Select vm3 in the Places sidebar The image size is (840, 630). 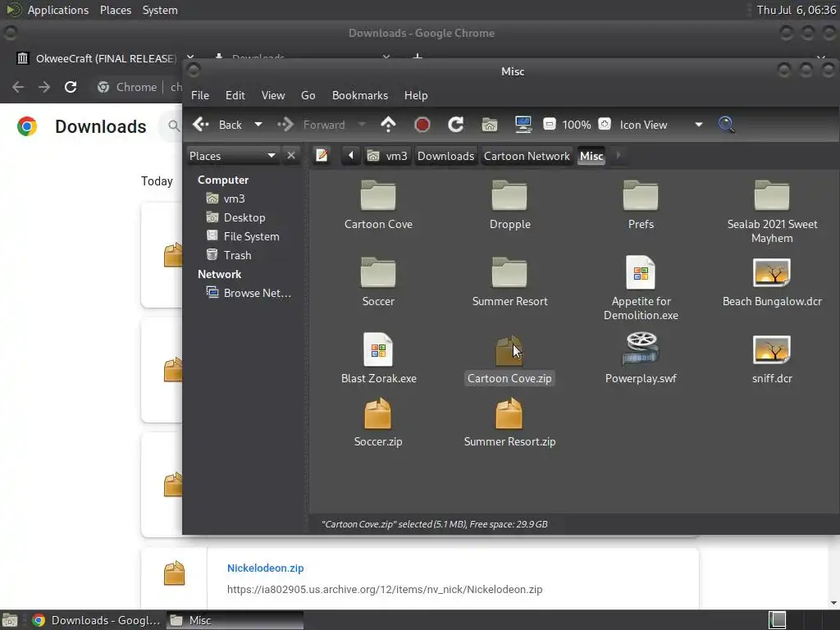coord(226,199)
